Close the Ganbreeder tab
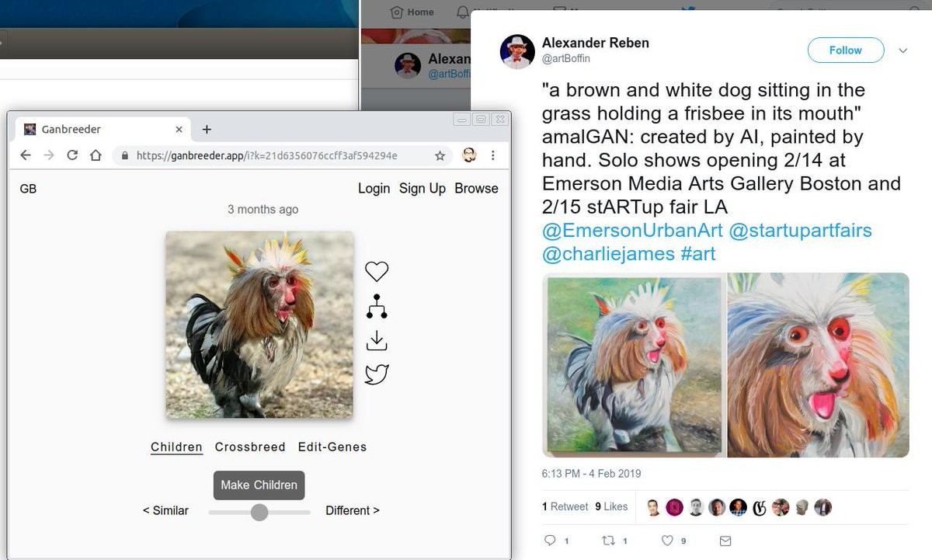Screen dimensions: 932x560 coord(179,130)
